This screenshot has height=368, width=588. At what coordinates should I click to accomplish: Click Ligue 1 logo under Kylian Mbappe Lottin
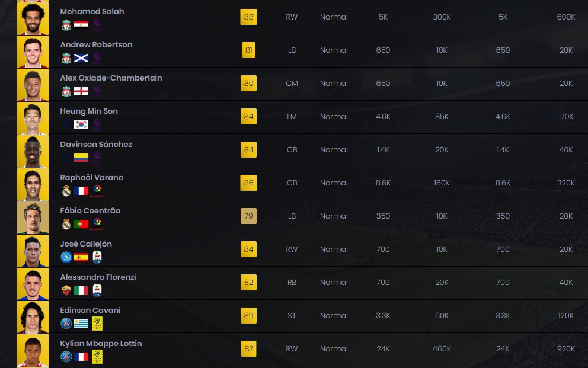pyautogui.click(x=97, y=356)
